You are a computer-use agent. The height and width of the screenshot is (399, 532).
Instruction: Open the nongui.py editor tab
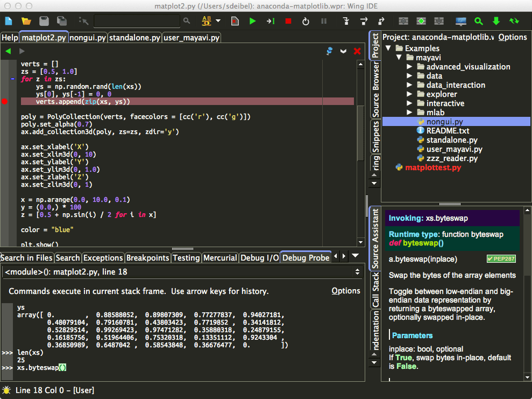88,38
